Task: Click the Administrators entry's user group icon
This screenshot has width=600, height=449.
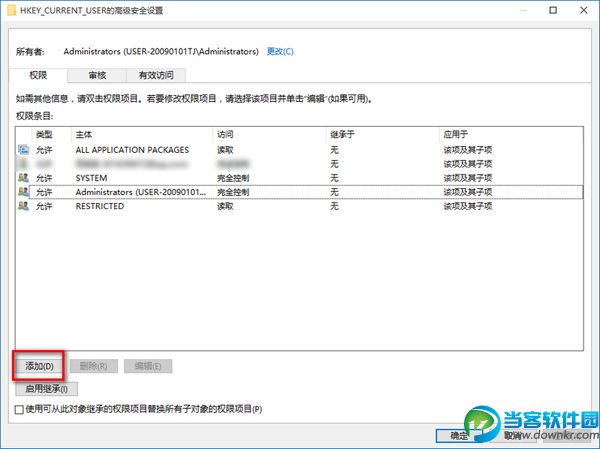Action: 23,192
